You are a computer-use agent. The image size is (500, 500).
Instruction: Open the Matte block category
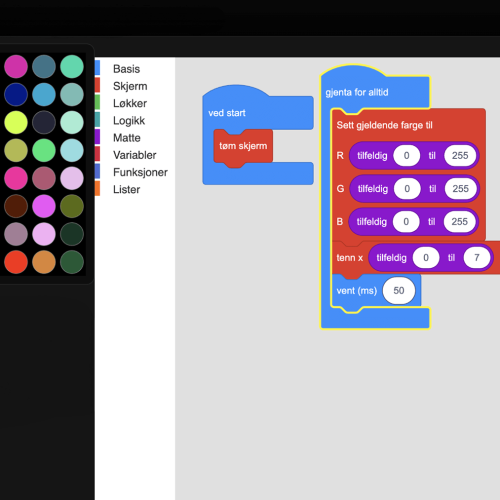coord(127,138)
